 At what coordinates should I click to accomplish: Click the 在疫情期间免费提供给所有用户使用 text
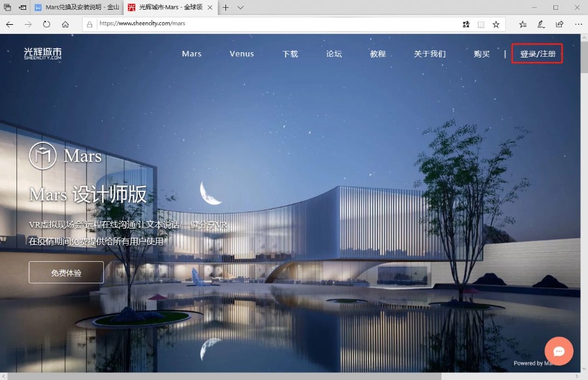[96, 241]
